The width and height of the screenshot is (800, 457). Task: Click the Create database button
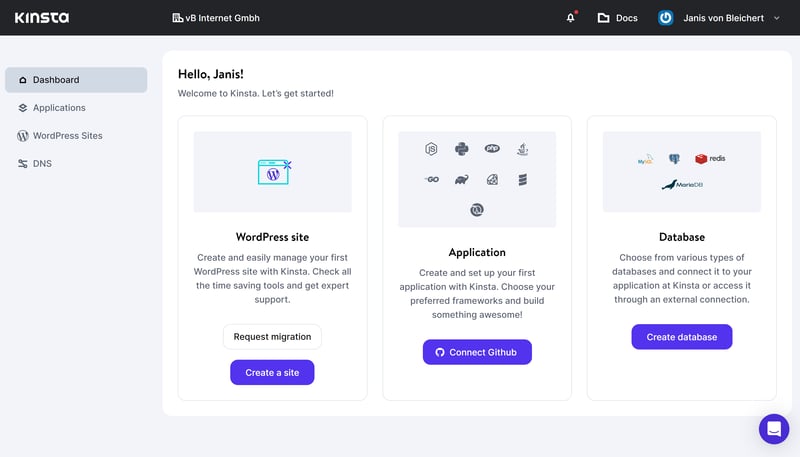[682, 337]
